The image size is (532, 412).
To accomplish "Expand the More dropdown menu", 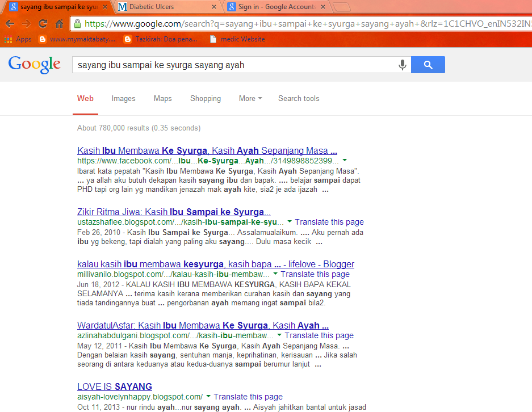I will click(x=250, y=98).
